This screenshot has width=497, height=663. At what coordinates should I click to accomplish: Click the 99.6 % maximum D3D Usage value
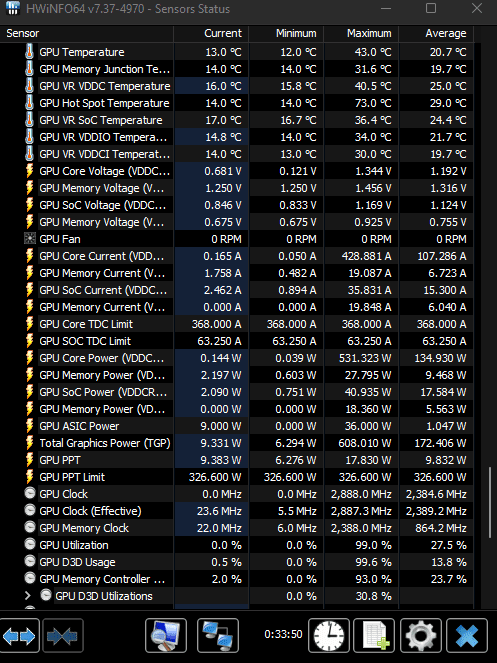pos(373,562)
